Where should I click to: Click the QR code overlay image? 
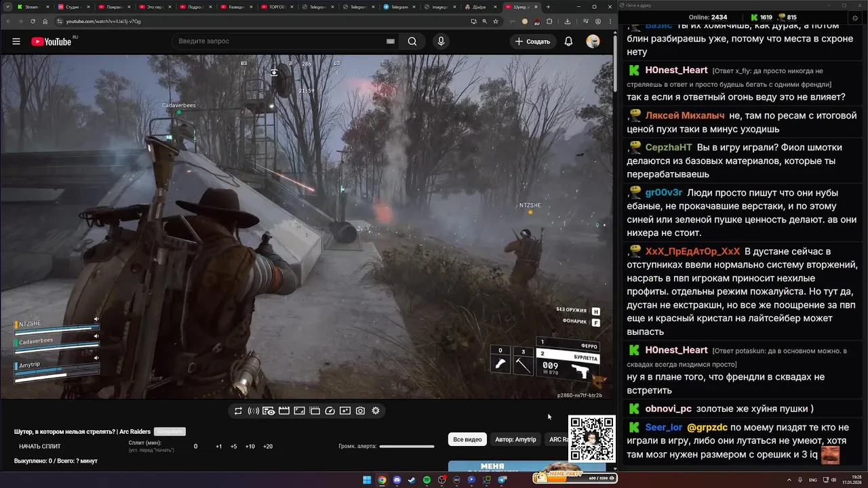pos(591,439)
